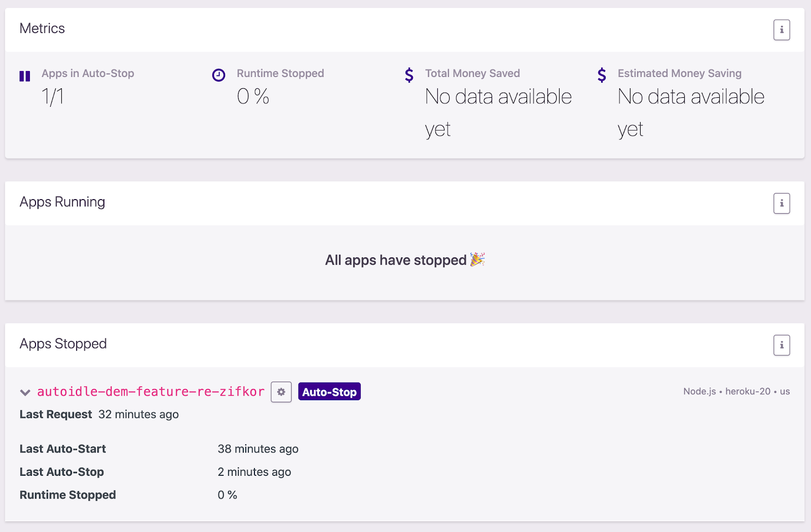Toggle the Auto-Stop badge for the app
This screenshot has height=532, width=811.
(329, 391)
